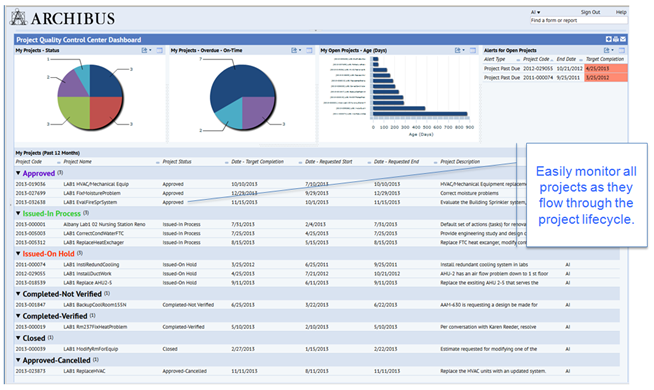Open export dropdown arrow on Alerts panel
The height and width of the screenshot is (390, 654).
coord(612,50)
